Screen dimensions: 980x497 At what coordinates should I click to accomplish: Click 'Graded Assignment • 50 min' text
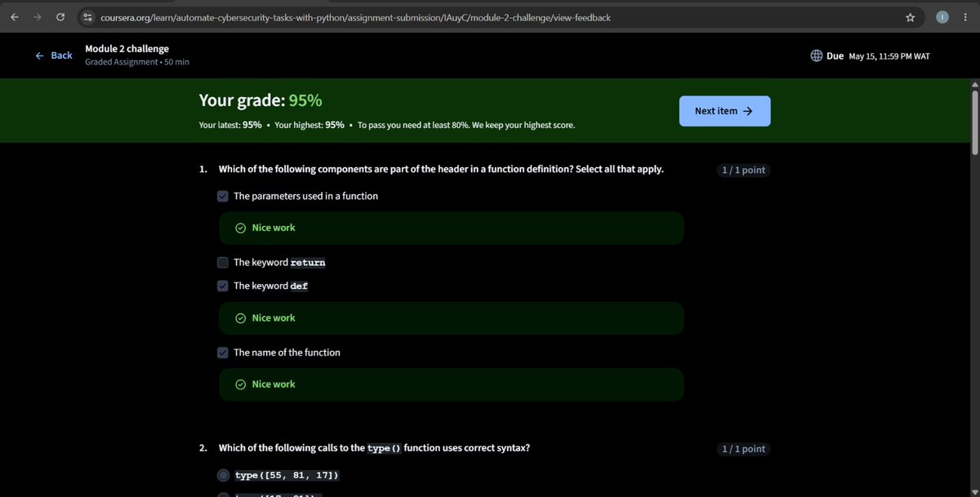[137, 62]
